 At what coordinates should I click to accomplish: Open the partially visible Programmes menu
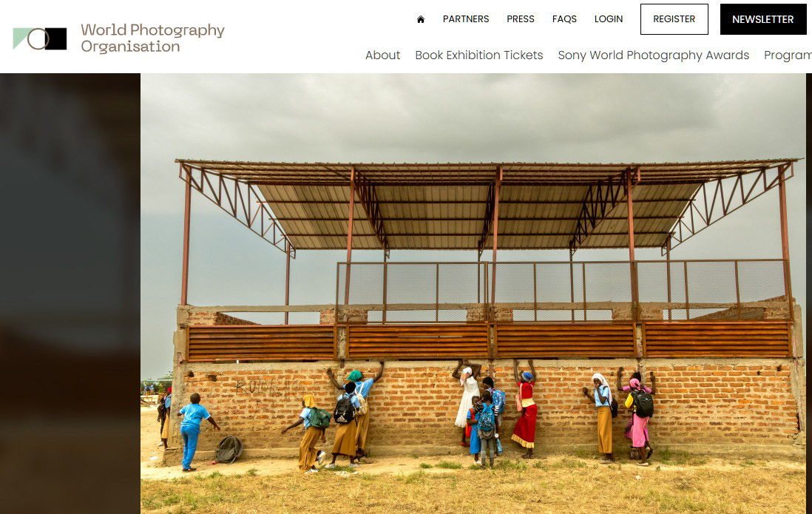788,55
